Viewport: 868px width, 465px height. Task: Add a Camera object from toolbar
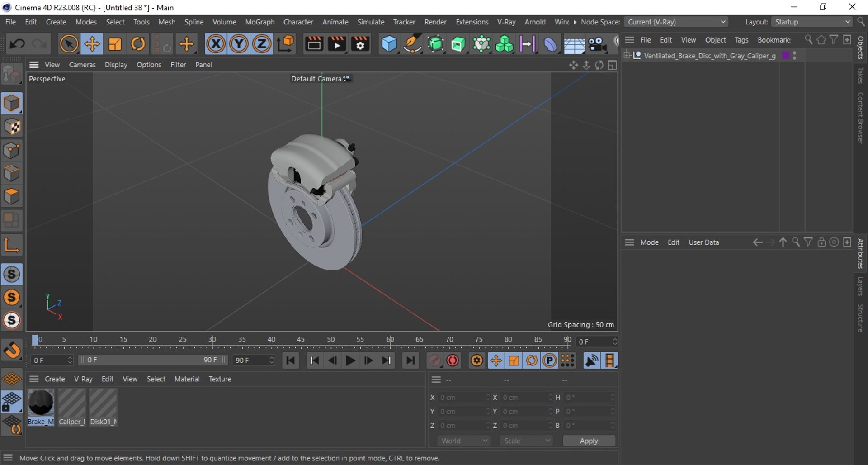pyautogui.click(x=597, y=44)
